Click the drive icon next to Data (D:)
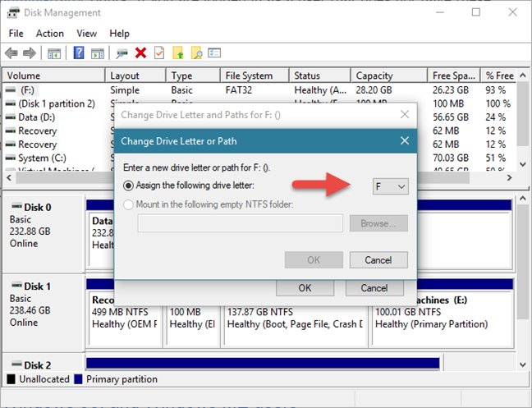The height and width of the screenshot is (408, 532). click(x=11, y=117)
